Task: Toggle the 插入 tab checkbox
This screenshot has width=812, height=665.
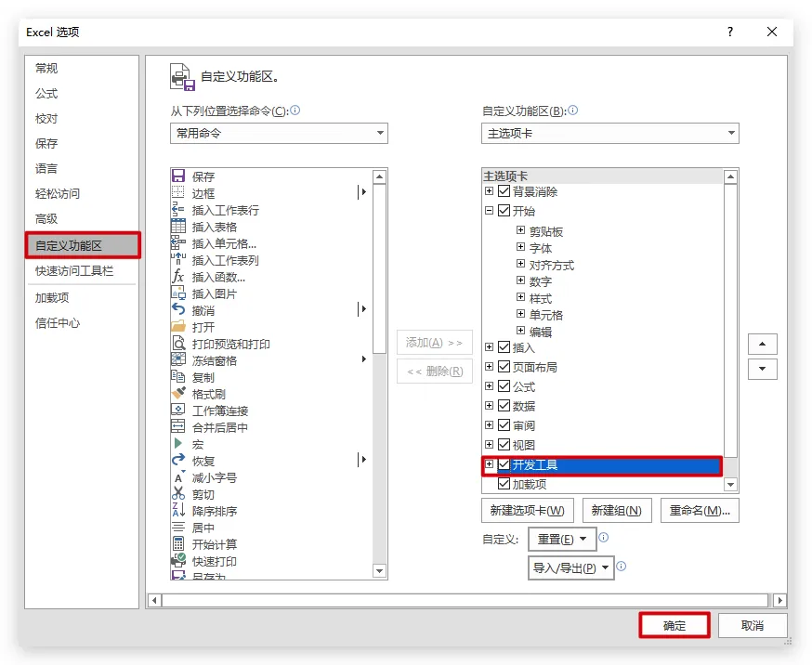Action: (x=504, y=346)
